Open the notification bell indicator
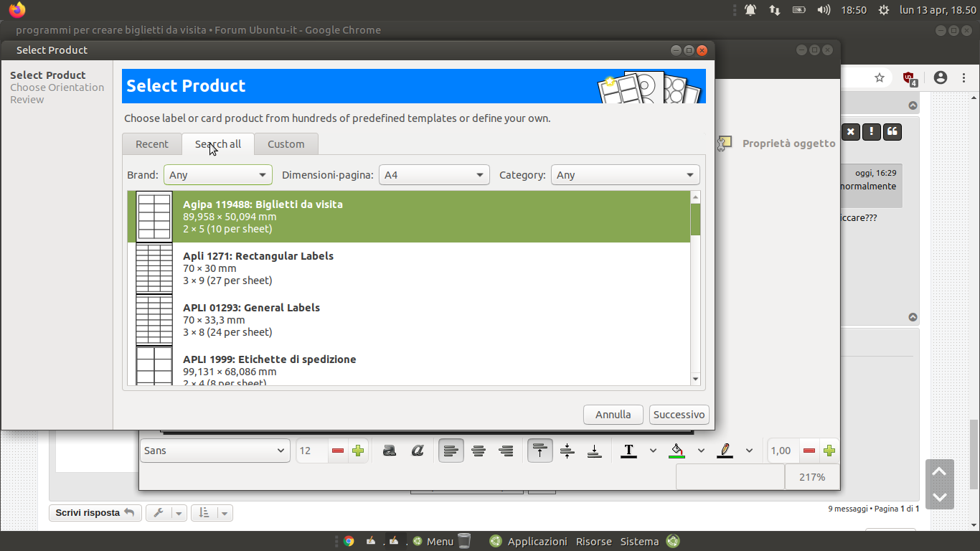The image size is (980, 551). [x=750, y=10]
